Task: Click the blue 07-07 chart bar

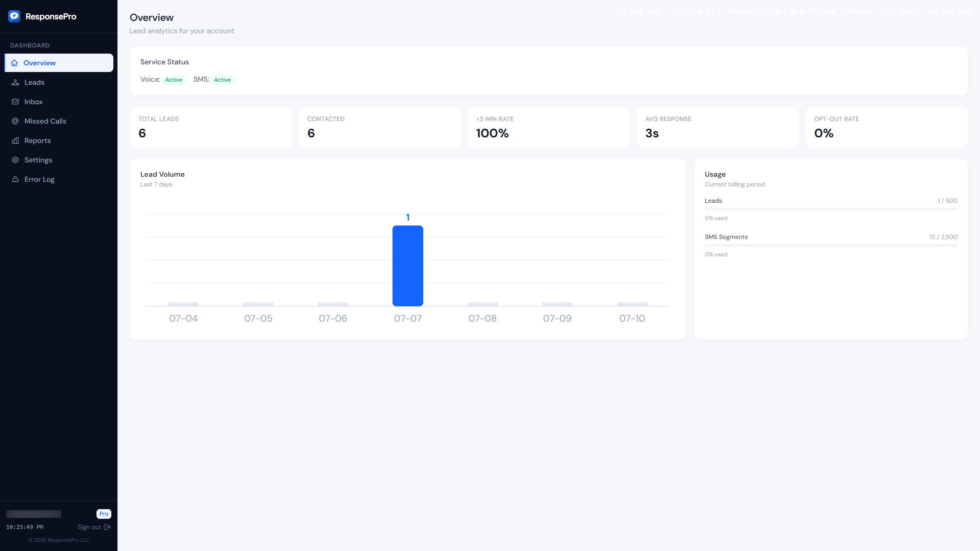Action: (408, 266)
